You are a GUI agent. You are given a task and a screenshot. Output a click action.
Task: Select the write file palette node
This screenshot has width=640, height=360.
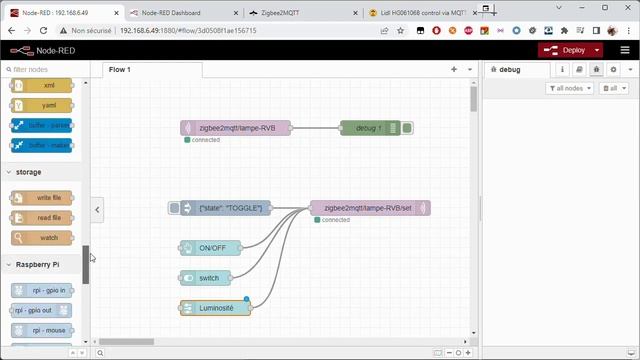[42, 198]
